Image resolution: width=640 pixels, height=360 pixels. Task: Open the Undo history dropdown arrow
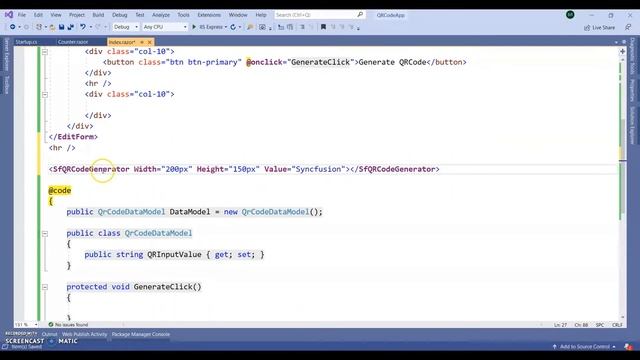tap(91, 27)
